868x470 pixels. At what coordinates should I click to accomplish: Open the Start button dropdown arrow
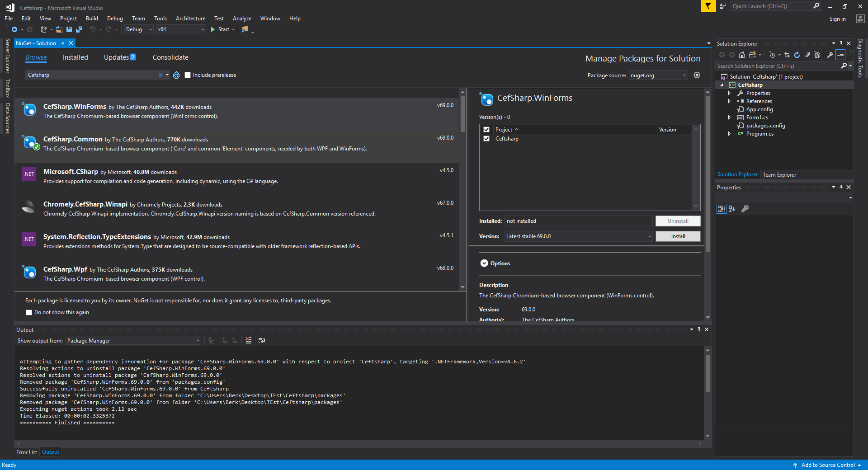click(233, 29)
